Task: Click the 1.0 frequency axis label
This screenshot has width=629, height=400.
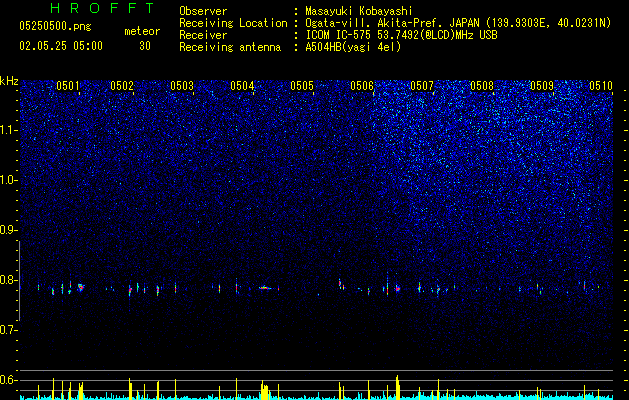Action: [8, 180]
